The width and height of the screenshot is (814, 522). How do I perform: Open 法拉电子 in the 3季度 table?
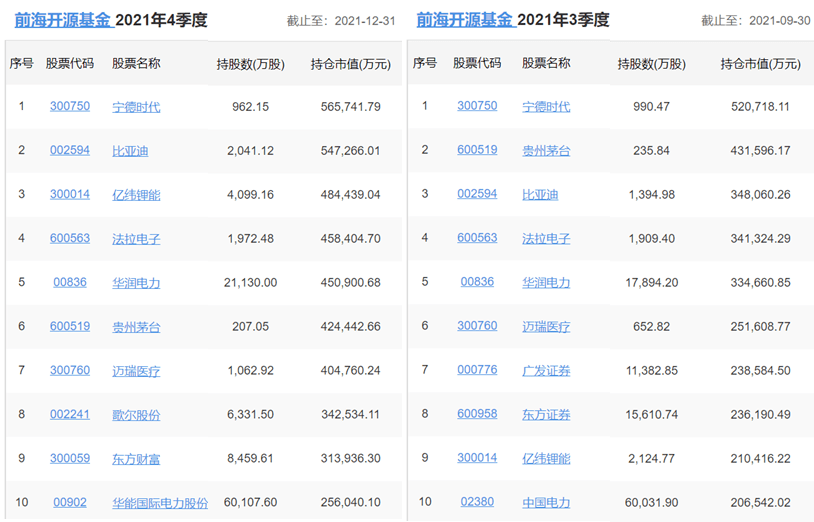coord(546,238)
